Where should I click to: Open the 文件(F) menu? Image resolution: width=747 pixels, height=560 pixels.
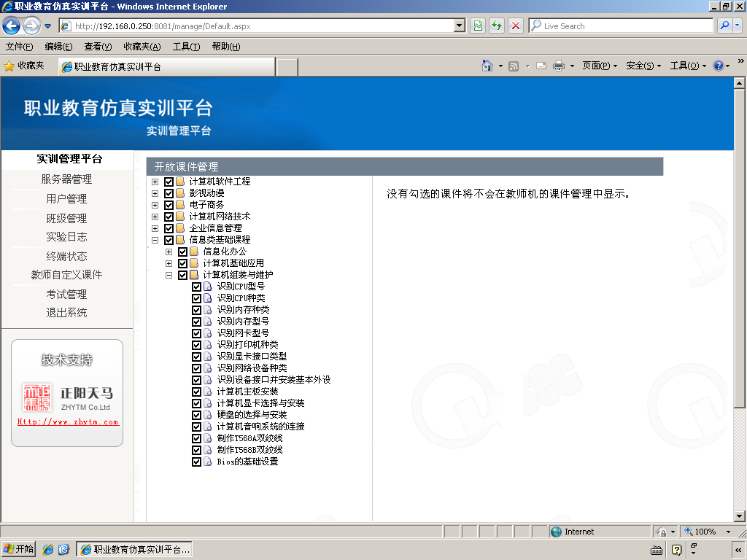click(x=20, y=46)
